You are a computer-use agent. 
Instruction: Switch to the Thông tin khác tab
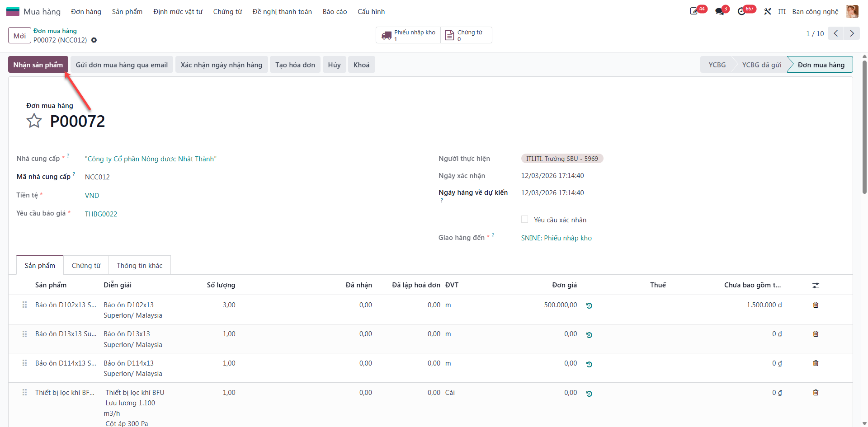(x=140, y=265)
